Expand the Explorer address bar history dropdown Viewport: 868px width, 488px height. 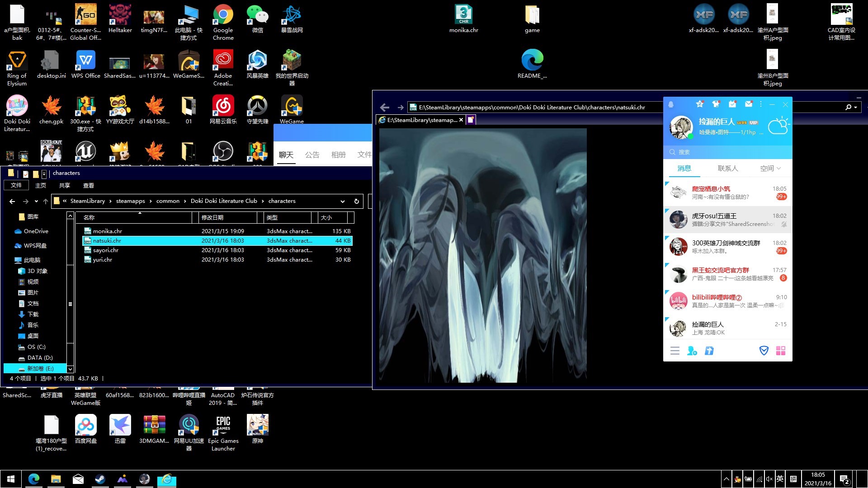pos(343,202)
